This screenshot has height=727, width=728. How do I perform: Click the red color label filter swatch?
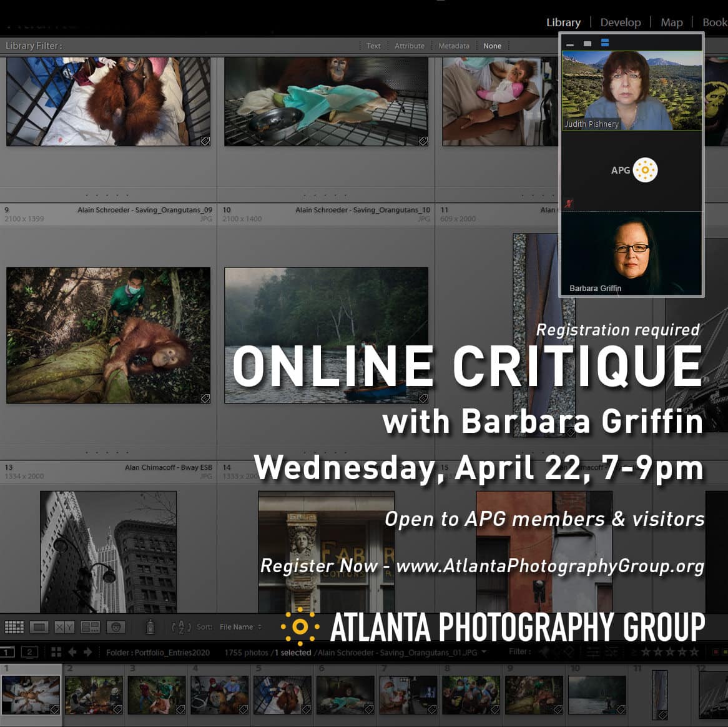click(716, 652)
